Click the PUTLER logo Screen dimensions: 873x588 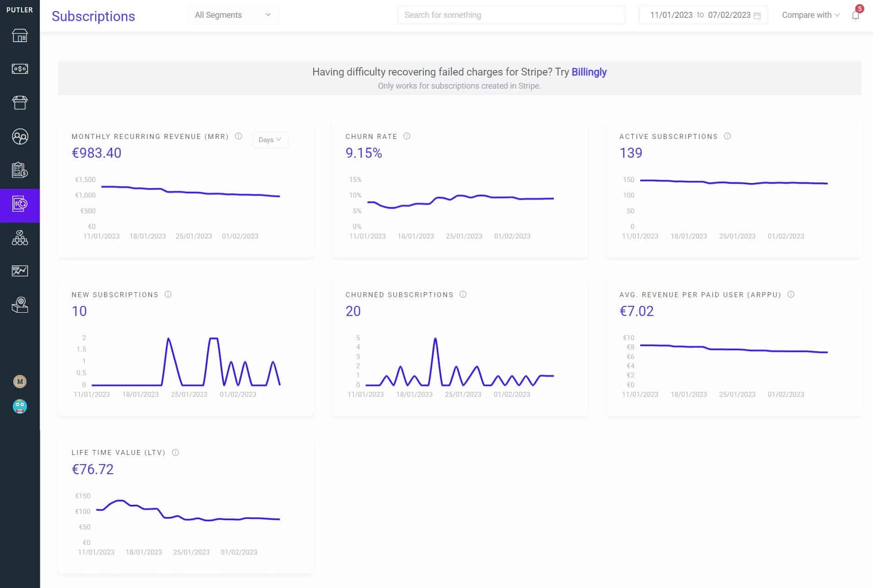click(20, 10)
